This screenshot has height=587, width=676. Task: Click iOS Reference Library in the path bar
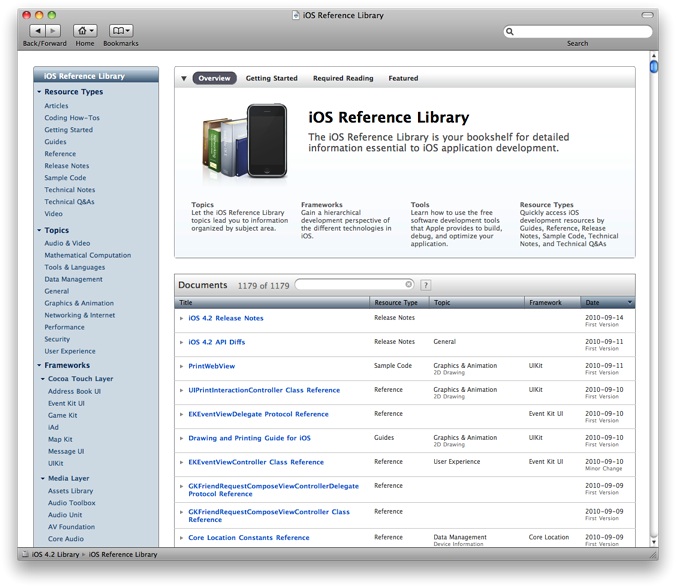coord(123,554)
